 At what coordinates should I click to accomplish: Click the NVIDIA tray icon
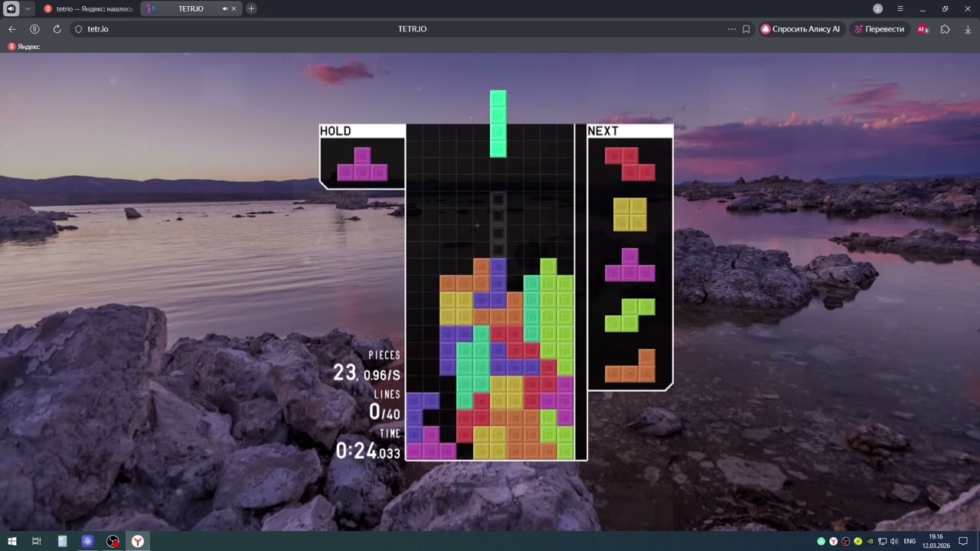pyautogui.click(x=870, y=541)
